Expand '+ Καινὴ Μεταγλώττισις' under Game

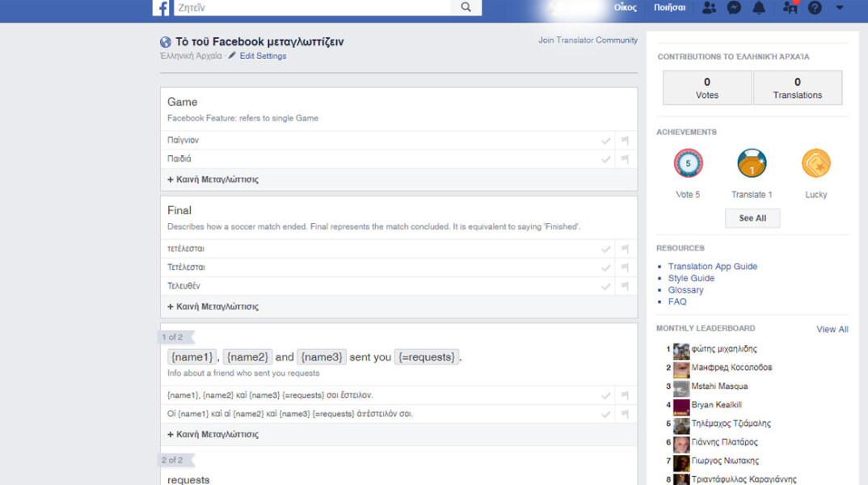point(213,179)
